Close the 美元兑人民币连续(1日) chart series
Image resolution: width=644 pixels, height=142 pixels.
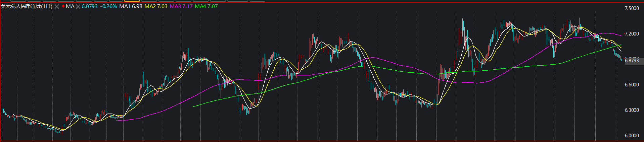(x=57, y=6)
